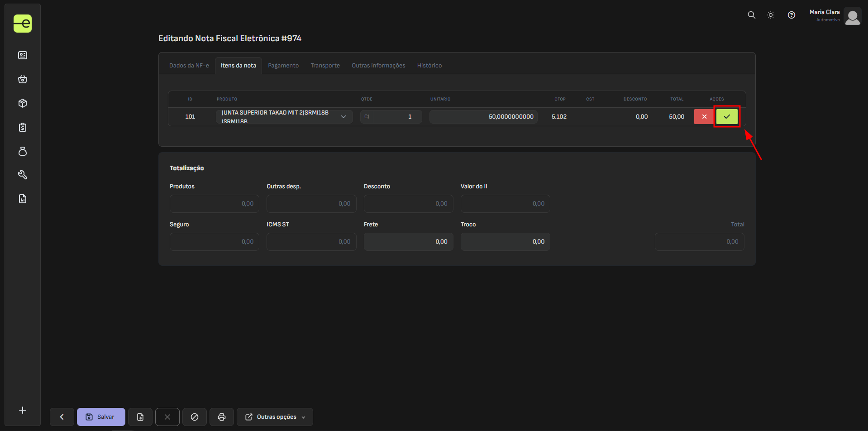Click the Salvar button
Screen dimensions: 868x431
coord(101,417)
